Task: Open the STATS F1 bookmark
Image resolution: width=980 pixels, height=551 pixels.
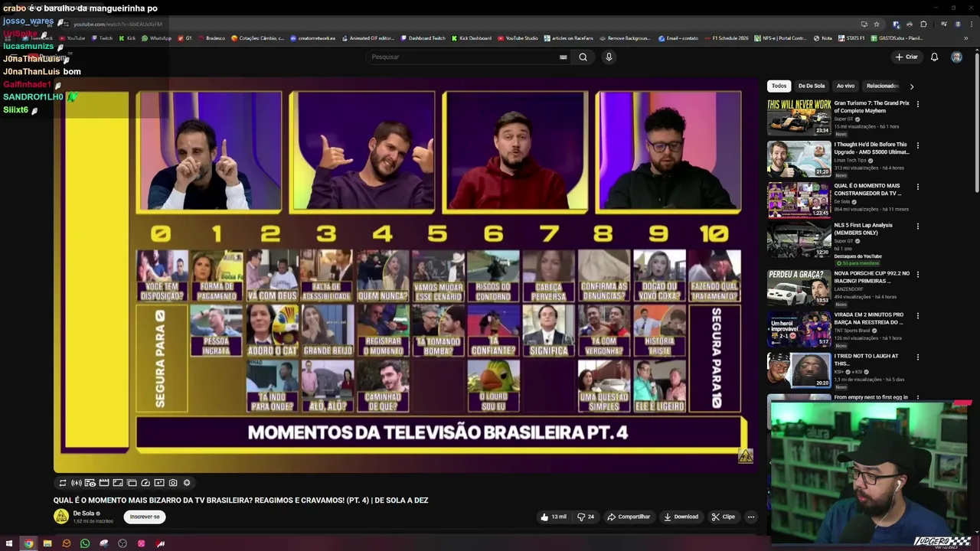Action: click(x=851, y=38)
